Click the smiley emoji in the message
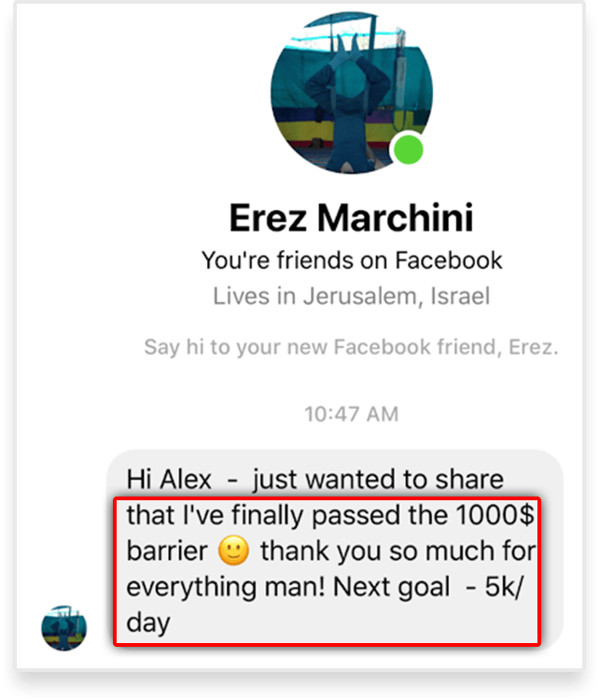 [x=233, y=550]
